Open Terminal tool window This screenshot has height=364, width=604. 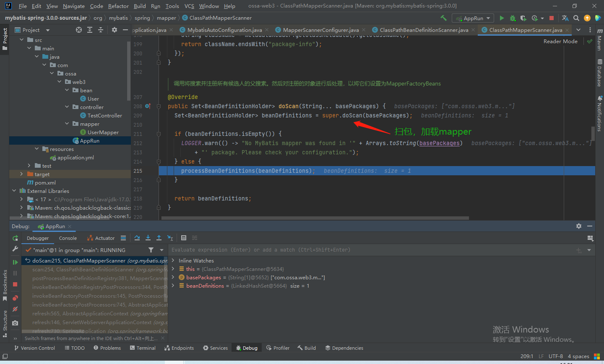143,348
